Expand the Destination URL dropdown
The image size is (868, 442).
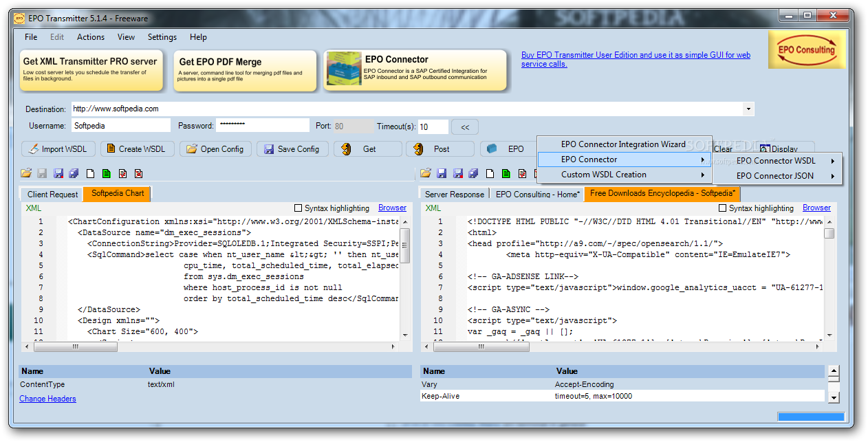coord(748,109)
